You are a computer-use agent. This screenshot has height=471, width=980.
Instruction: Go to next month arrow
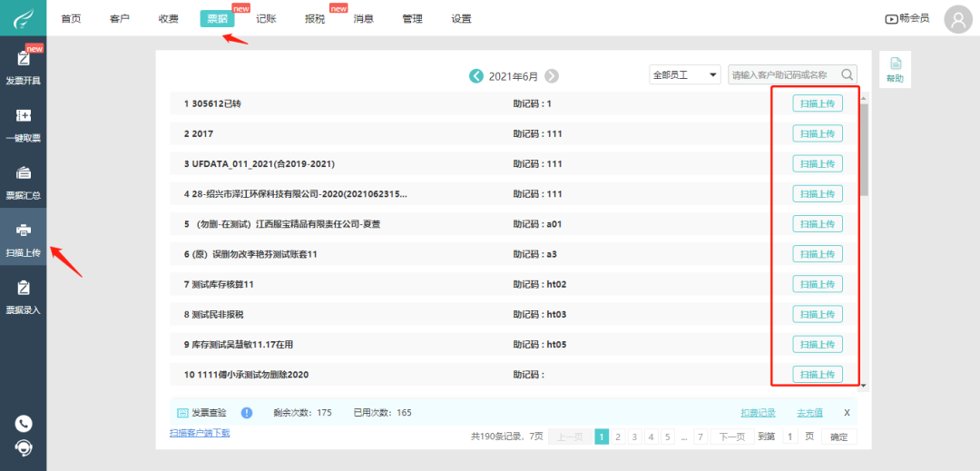click(552, 76)
